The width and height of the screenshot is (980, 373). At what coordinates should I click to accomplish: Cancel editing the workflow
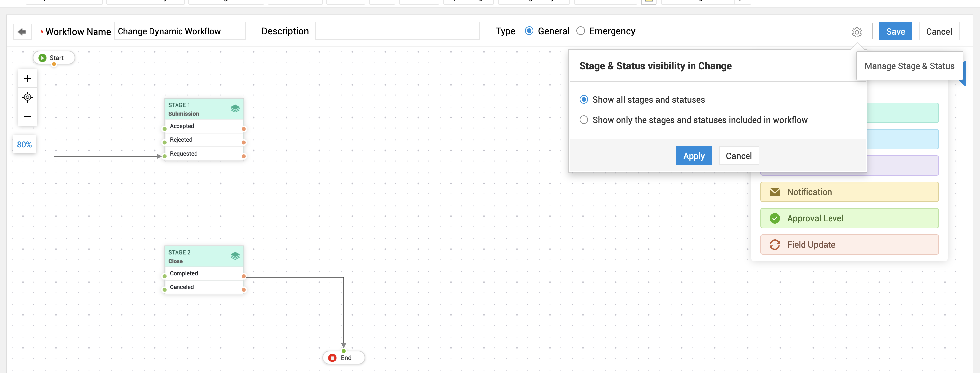(939, 32)
